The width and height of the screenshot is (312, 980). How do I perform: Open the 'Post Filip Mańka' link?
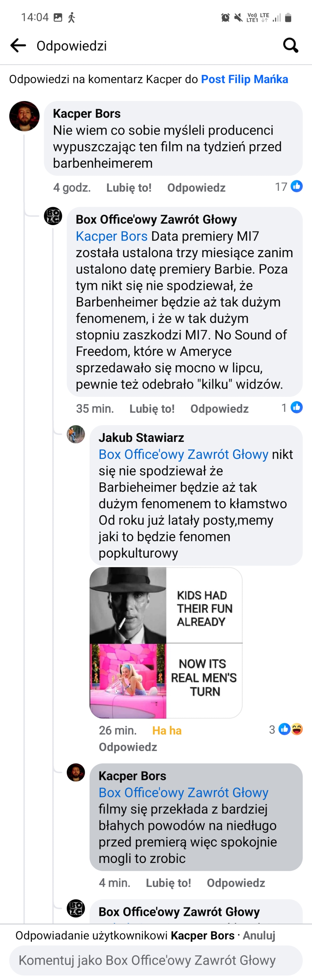pyautogui.click(x=244, y=79)
